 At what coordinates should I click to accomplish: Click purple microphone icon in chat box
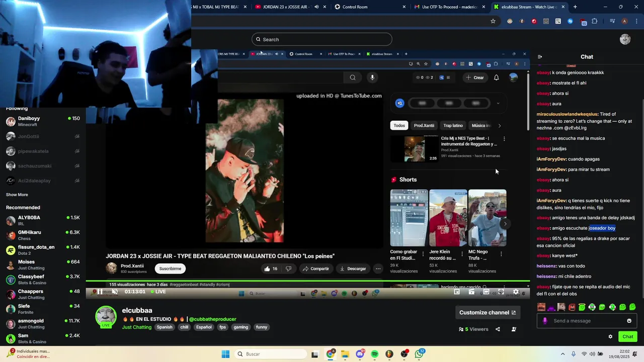tap(545, 321)
